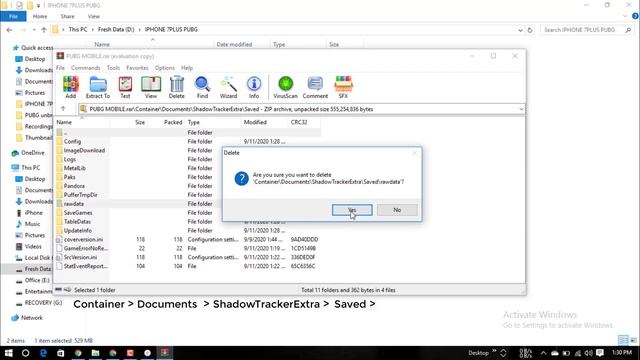Select the Paks folder
Viewport: 640px width, 360px height.
tap(69, 177)
